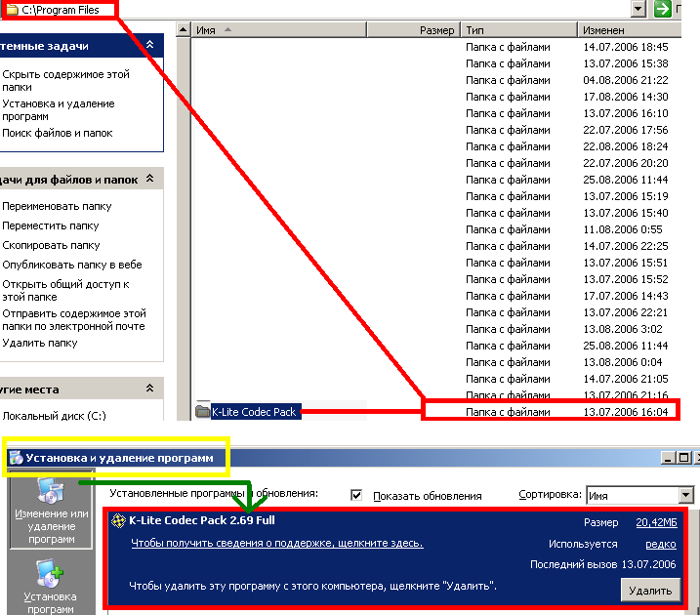Click date cell 14.07.2006 18:45
This screenshot has width=700, height=615.
click(x=626, y=47)
